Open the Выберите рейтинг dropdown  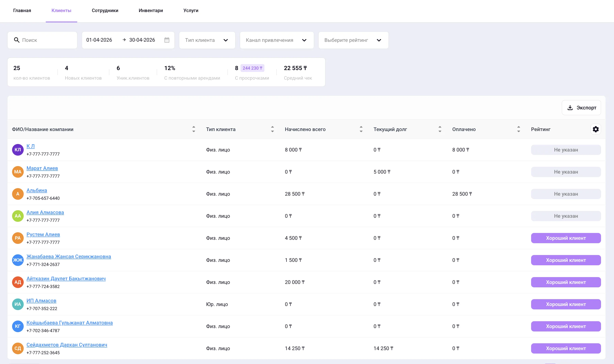(x=353, y=40)
